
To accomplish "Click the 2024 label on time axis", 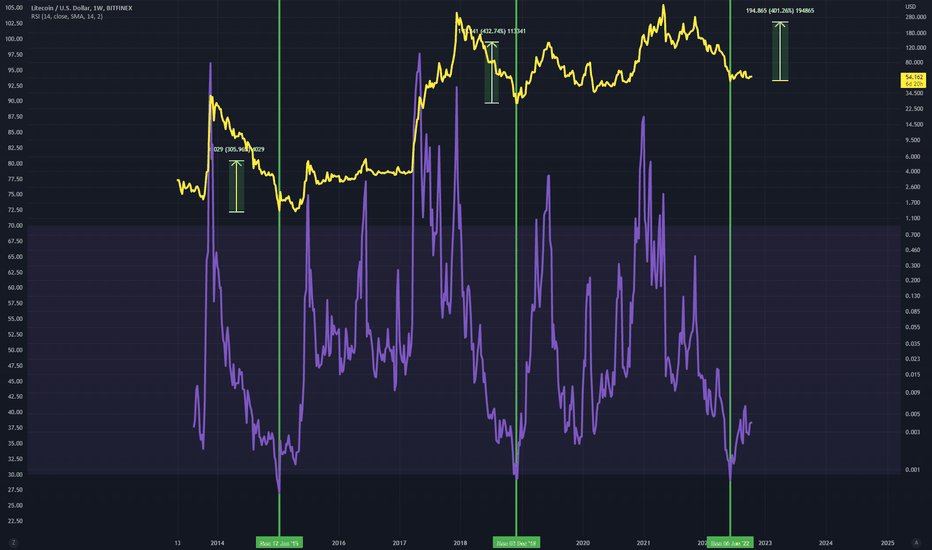I will (x=826, y=543).
